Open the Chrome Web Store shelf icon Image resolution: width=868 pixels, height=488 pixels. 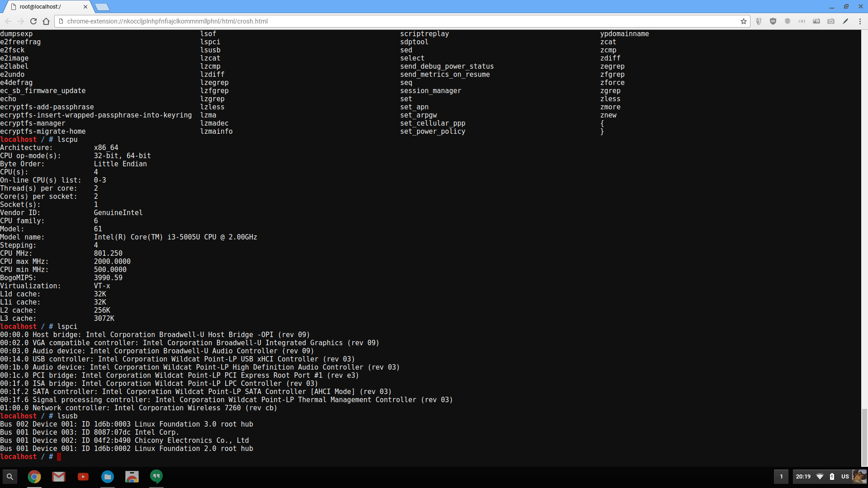(x=132, y=477)
